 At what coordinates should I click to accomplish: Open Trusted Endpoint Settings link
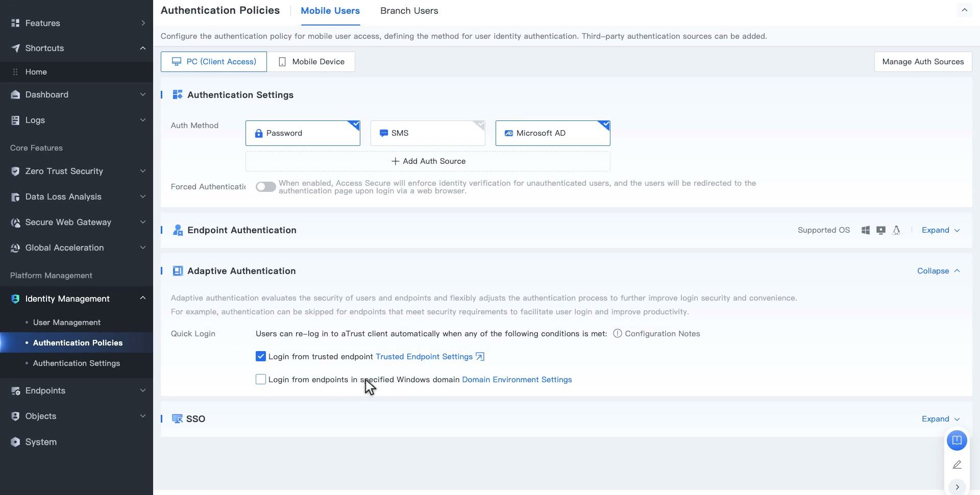point(429,357)
